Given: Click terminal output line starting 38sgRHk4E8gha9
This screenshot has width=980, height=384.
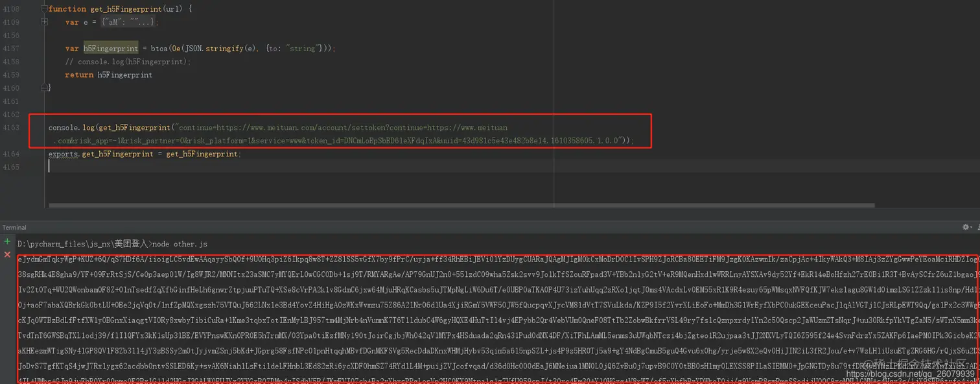Looking at the screenshot, I should [498, 274].
